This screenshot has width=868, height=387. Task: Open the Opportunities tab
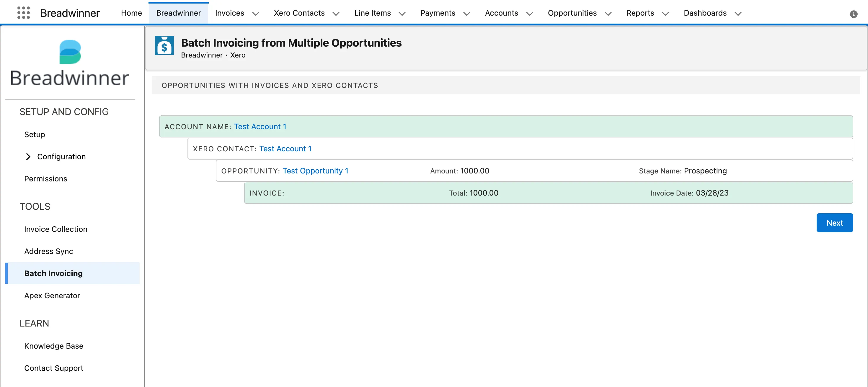[x=572, y=13]
